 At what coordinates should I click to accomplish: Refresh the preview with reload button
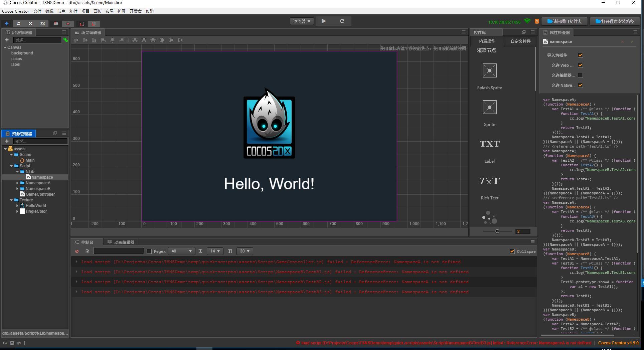(x=342, y=21)
